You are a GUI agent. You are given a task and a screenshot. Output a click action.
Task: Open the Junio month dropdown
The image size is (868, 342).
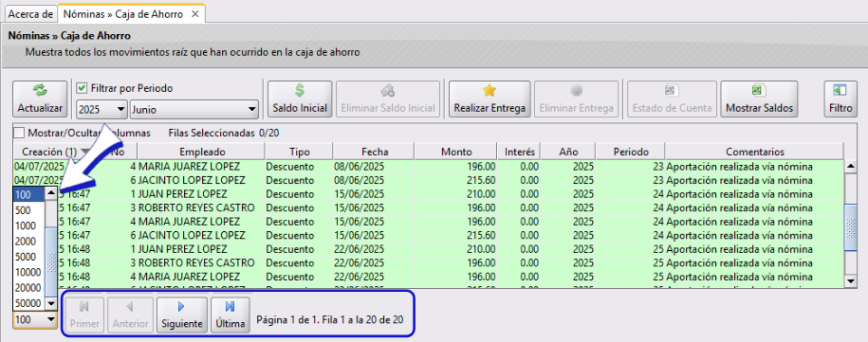tap(194, 109)
